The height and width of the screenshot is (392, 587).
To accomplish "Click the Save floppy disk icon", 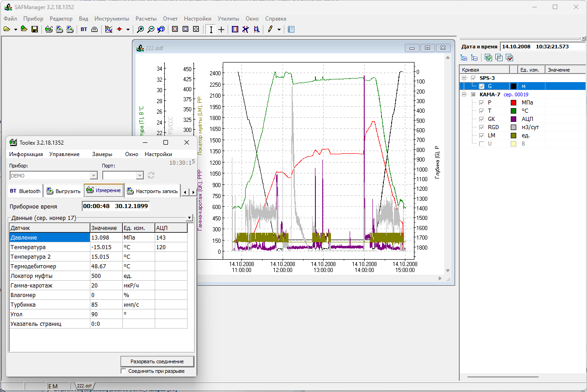I will pyautogui.click(x=34, y=29).
